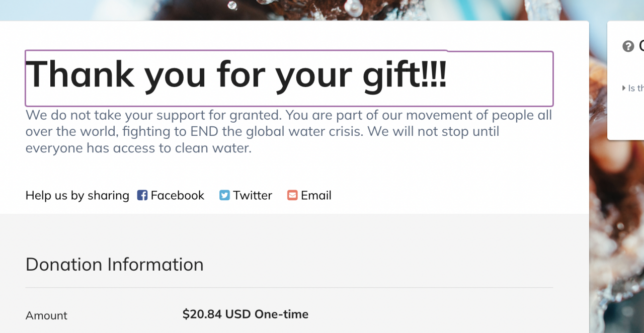
Task: Click the background photo right of the panels
Action: coord(616,226)
